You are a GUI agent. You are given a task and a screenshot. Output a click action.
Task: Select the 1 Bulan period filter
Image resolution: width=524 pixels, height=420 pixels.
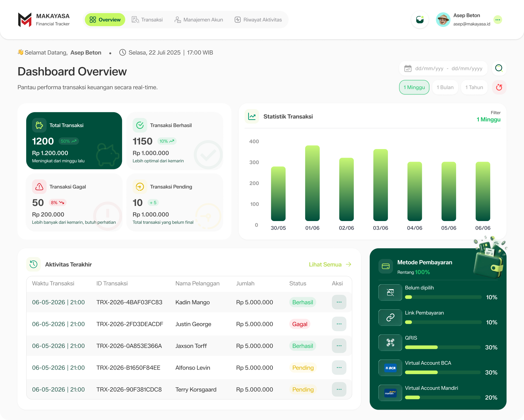(445, 87)
